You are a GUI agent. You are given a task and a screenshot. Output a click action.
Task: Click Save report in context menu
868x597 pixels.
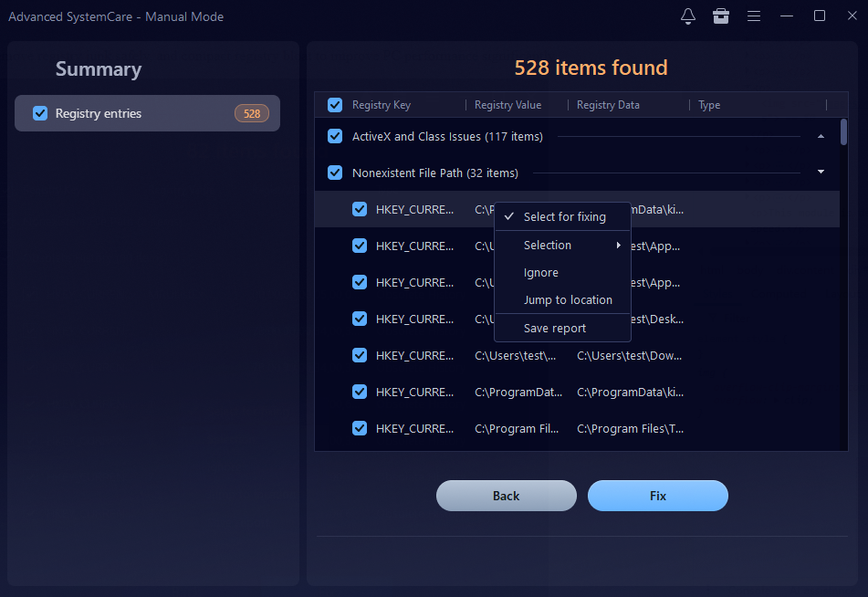[x=555, y=329]
